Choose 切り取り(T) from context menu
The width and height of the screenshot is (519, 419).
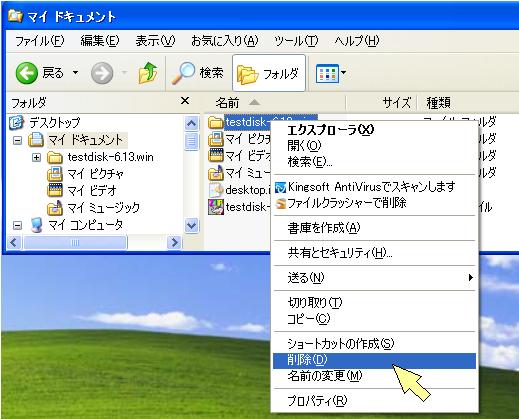coord(374,303)
